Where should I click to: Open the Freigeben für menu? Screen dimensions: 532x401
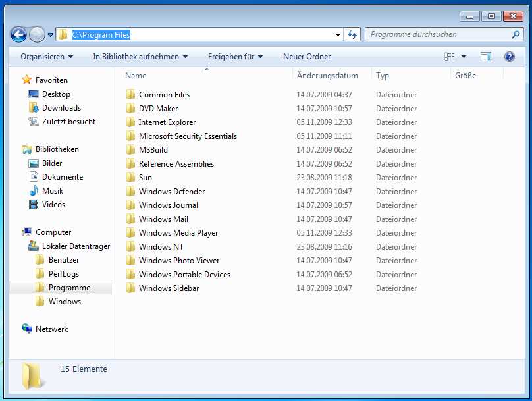[x=235, y=57]
